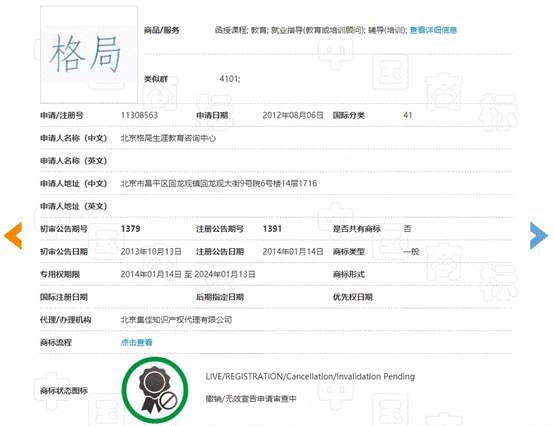Click the 商标流程 label
Screen dimensions: 553x426
[56, 342]
